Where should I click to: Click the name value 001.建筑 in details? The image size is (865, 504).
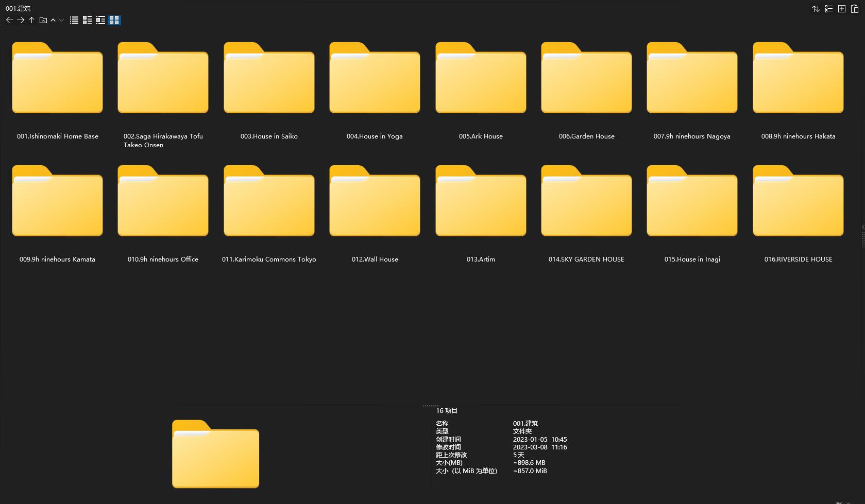[525, 423]
